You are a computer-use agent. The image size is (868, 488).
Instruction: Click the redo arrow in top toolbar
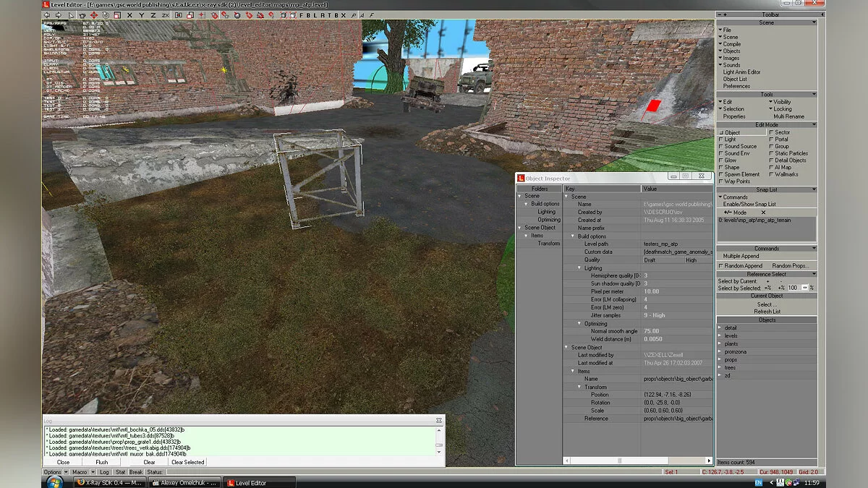(x=59, y=14)
